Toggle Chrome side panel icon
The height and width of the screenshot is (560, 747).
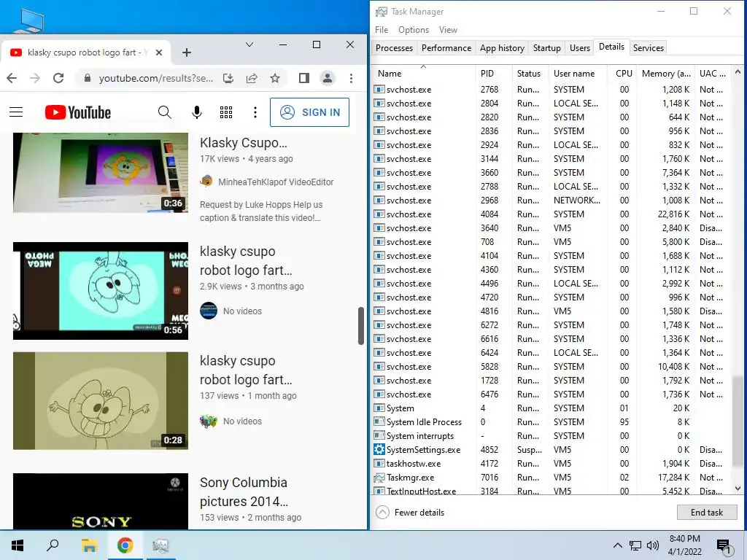click(304, 78)
